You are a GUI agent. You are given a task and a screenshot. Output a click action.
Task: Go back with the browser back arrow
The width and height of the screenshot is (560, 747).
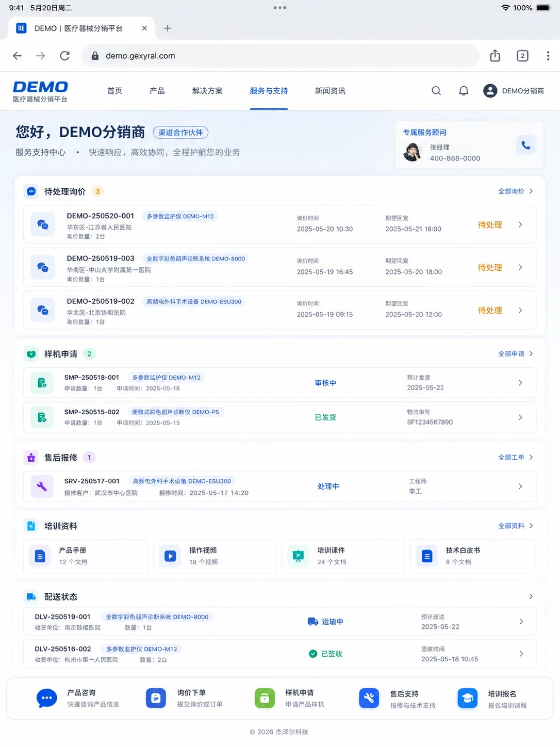18,56
